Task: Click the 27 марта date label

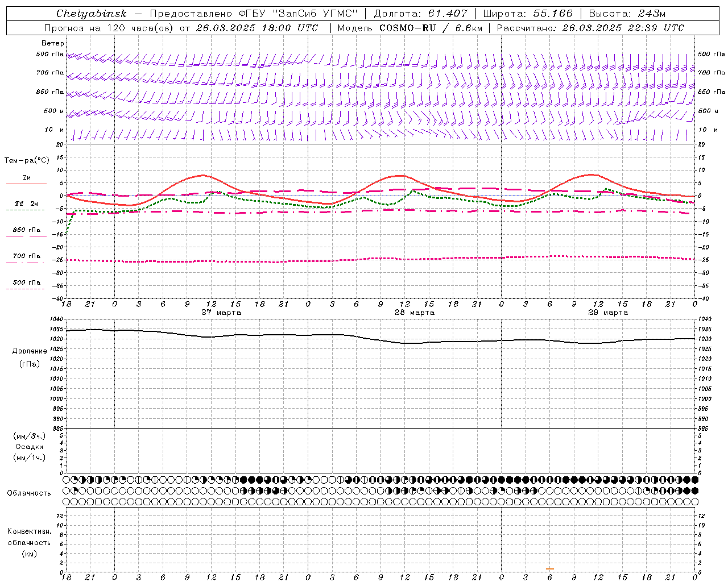Action: click(x=221, y=313)
